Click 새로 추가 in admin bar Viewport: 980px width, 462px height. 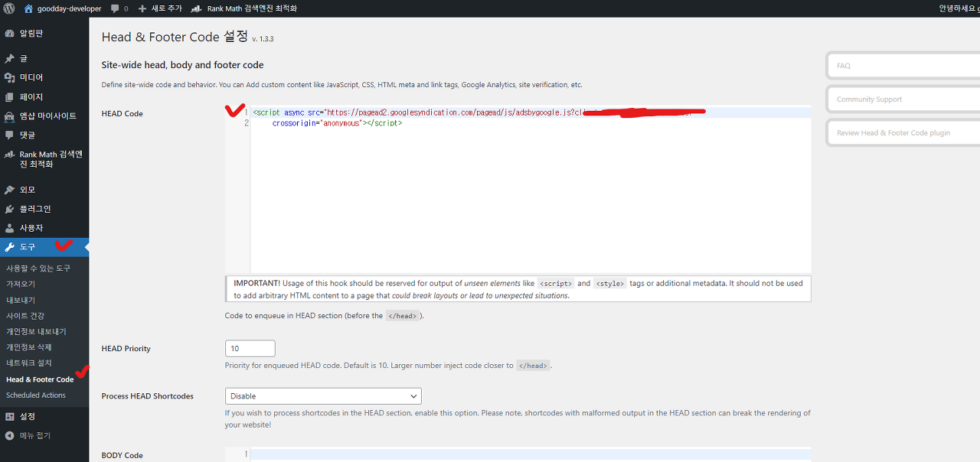[166, 8]
